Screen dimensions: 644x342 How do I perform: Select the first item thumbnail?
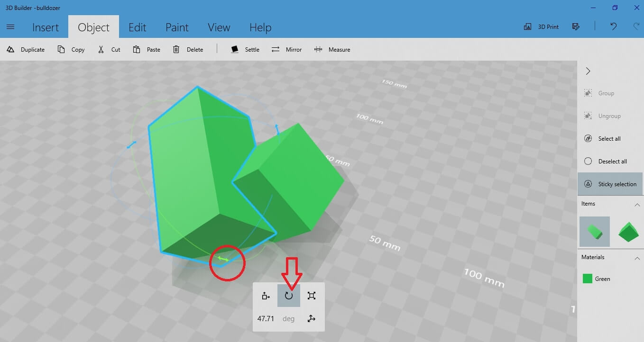click(x=595, y=232)
